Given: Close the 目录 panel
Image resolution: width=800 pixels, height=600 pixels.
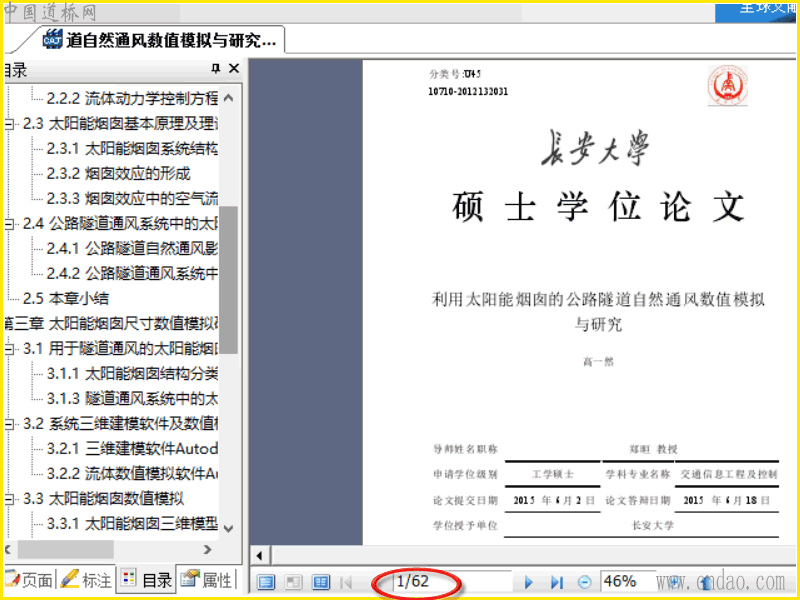Looking at the screenshot, I should (234, 68).
